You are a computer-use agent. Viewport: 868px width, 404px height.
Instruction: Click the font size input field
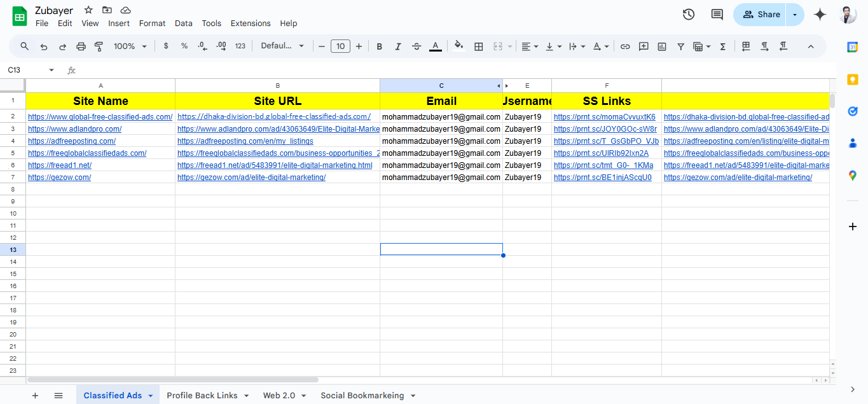click(340, 46)
